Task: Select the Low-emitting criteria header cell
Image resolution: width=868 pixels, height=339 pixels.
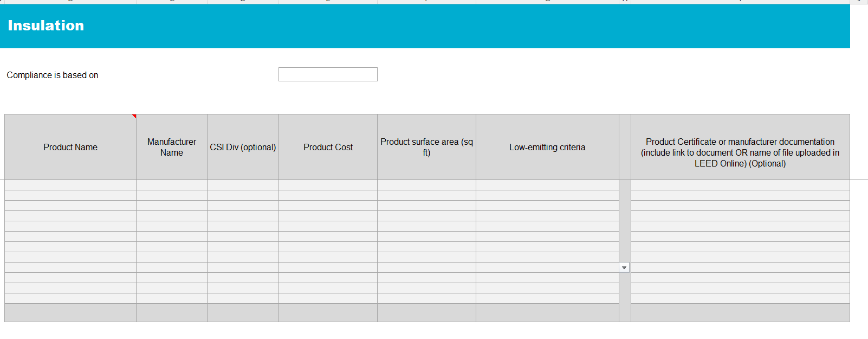Action: tap(547, 147)
